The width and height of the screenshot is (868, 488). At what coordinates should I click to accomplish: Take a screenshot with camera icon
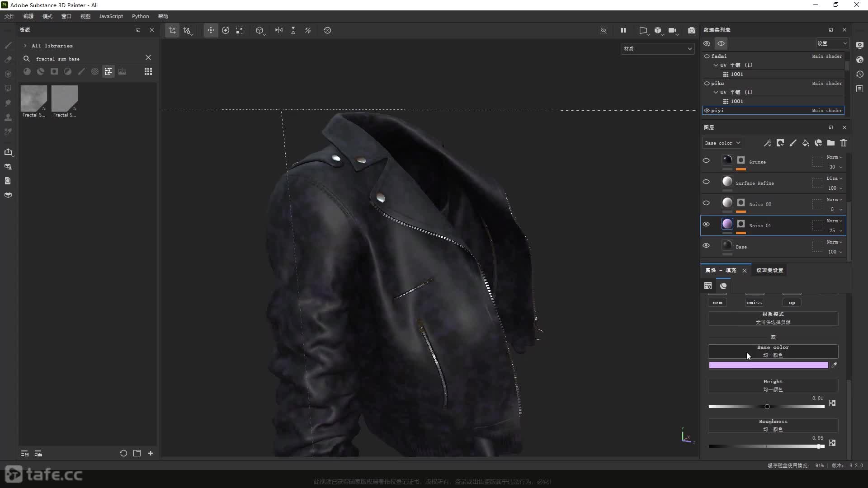coord(692,30)
